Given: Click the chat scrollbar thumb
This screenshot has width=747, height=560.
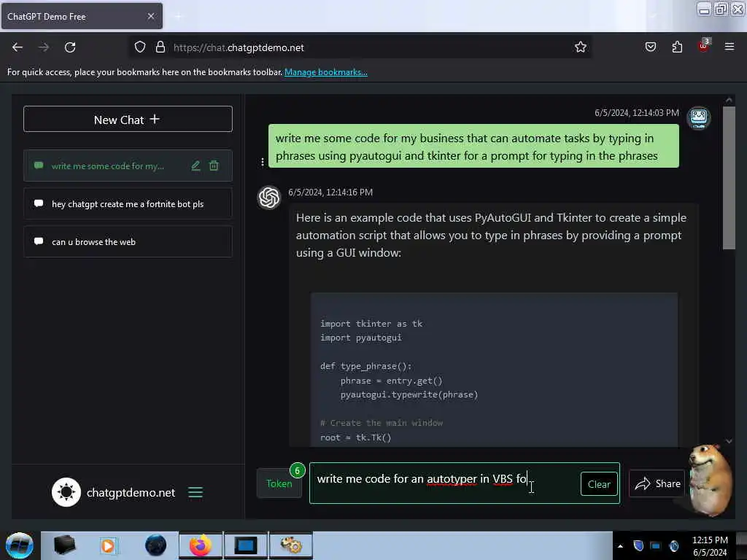Looking at the screenshot, I should 729,178.
